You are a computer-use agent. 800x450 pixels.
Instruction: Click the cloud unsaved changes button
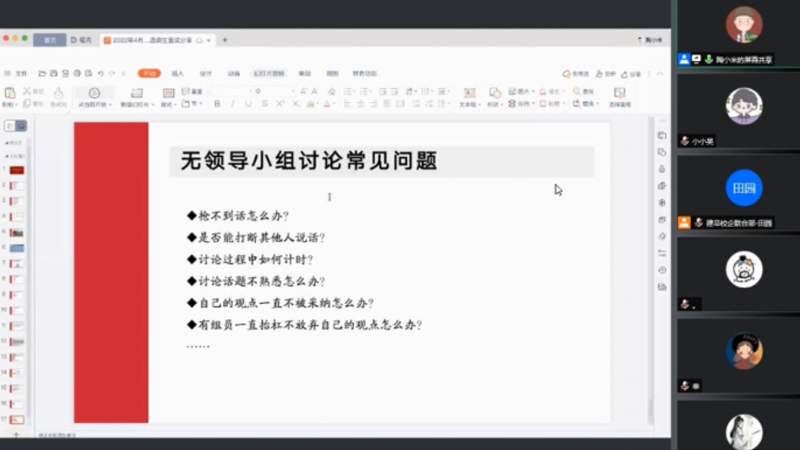pos(576,74)
